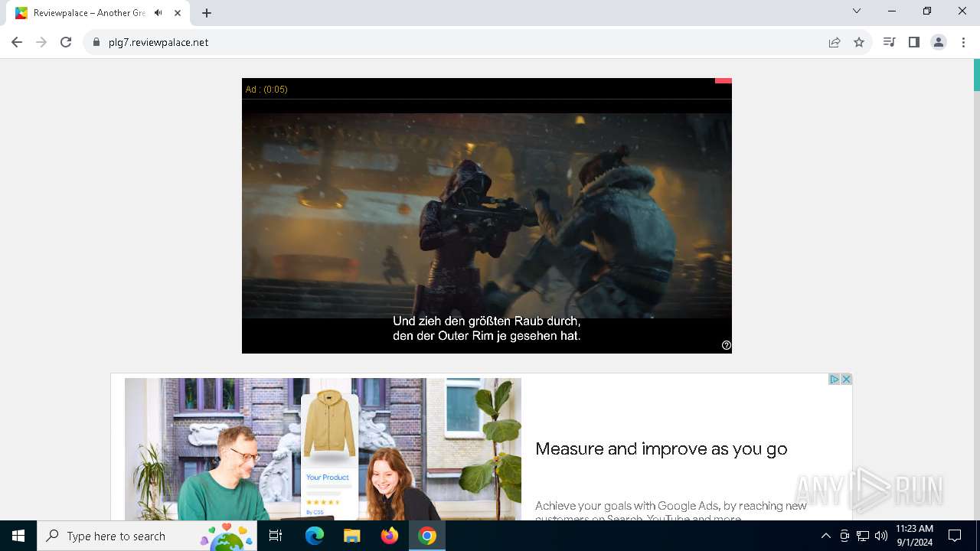Viewport: 980px width, 551px height.
Task: Go back to the previous page
Action: (17, 42)
